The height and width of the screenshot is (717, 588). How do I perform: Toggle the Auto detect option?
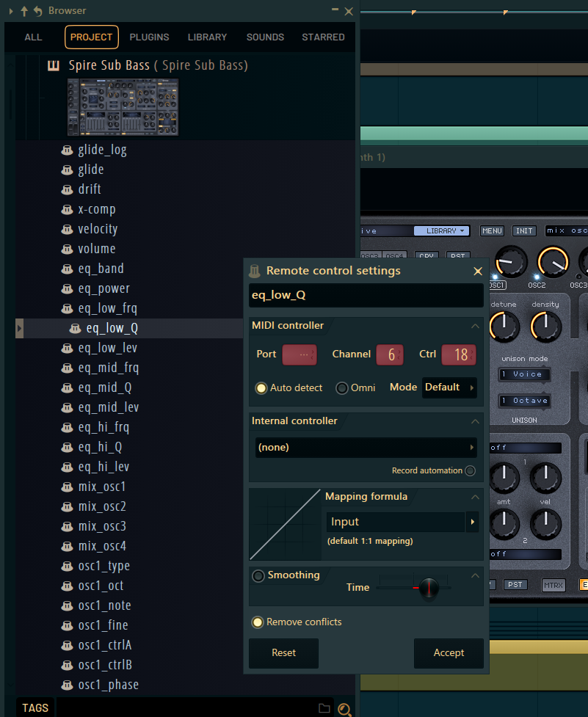(261, 388)
